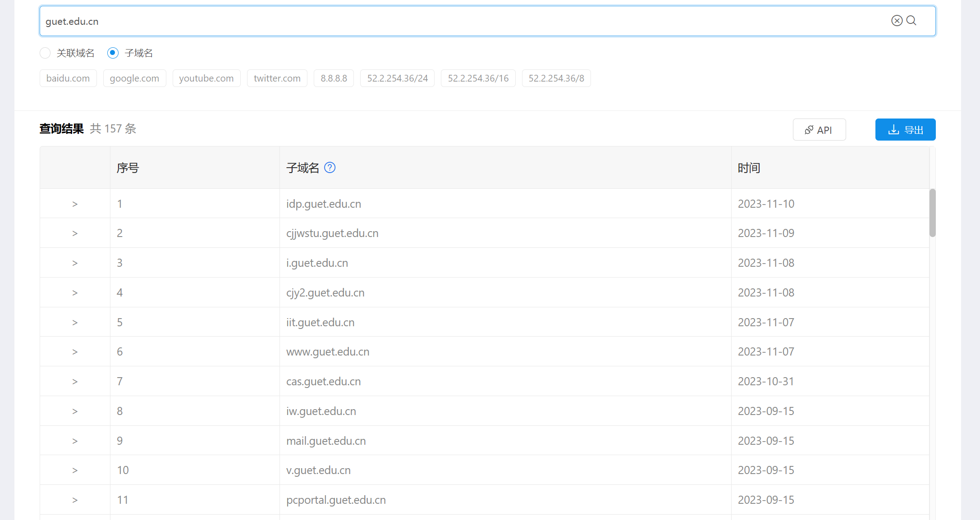Open the API link button
980x520 pixels.
(819, 130)
